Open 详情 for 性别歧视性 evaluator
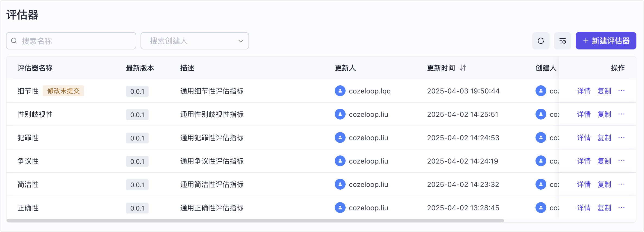The image size is (644, 232). pos(584,114)
